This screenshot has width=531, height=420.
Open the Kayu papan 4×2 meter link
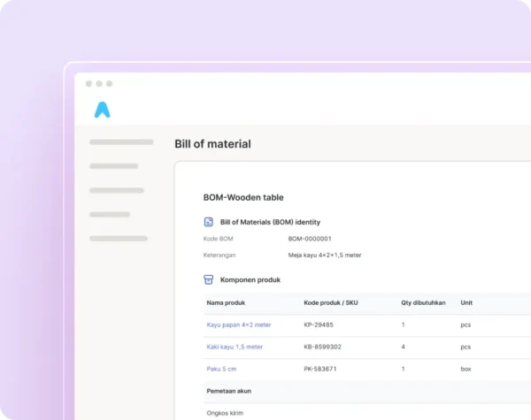[x=239, y=325]
